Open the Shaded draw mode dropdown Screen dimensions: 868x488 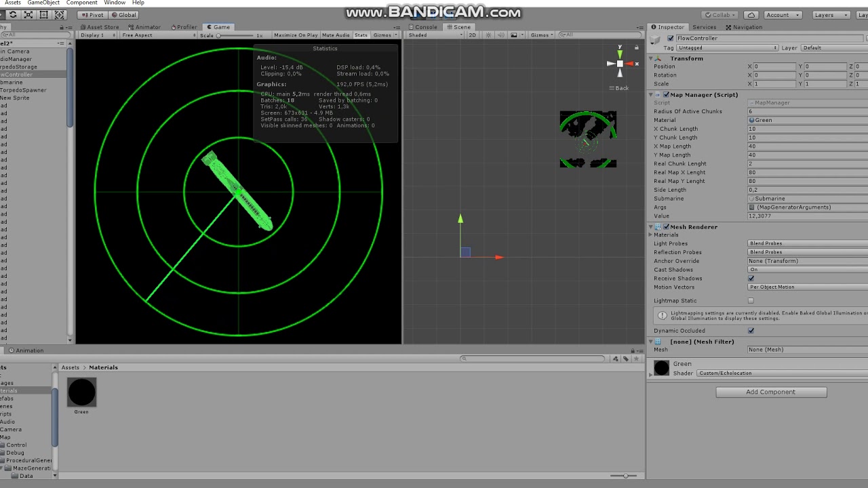pyautogui.click(x=435, y=35)
